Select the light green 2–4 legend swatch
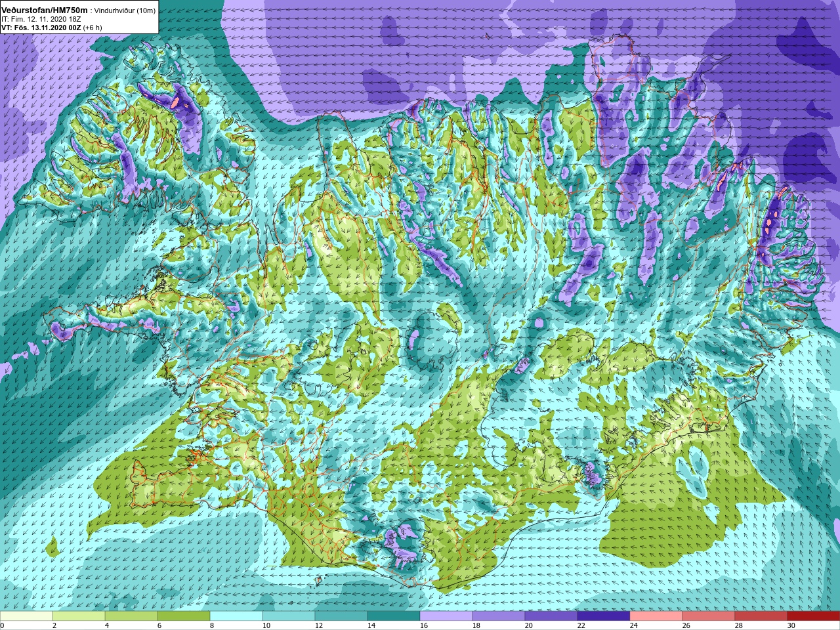Image resolution: width=840 pixels, height=630 pixels. click(x=79, y=616)
